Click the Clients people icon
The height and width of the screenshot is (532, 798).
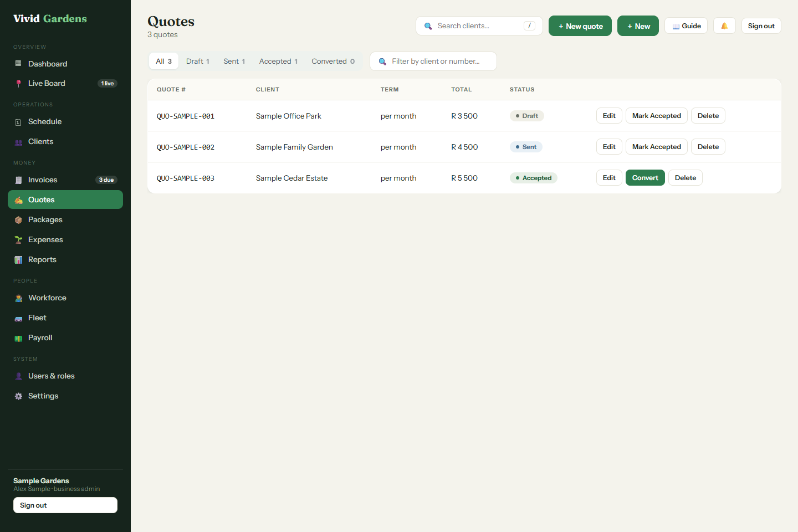(18, 142)
